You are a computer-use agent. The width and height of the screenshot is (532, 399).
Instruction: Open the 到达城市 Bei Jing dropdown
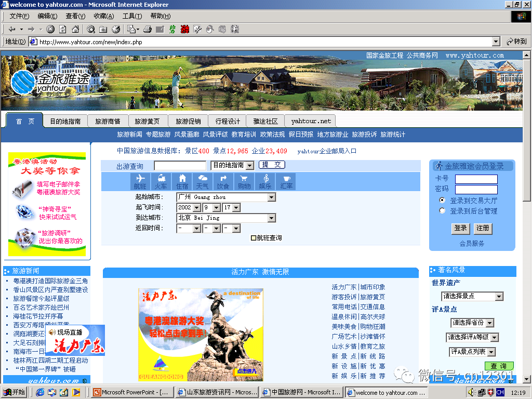click(x=271, y=218)
